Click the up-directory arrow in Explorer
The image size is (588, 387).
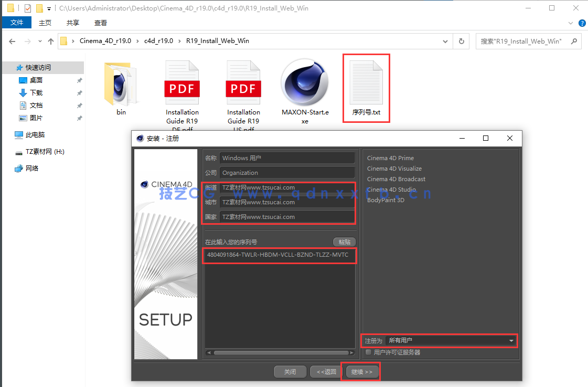pos(51,41)
